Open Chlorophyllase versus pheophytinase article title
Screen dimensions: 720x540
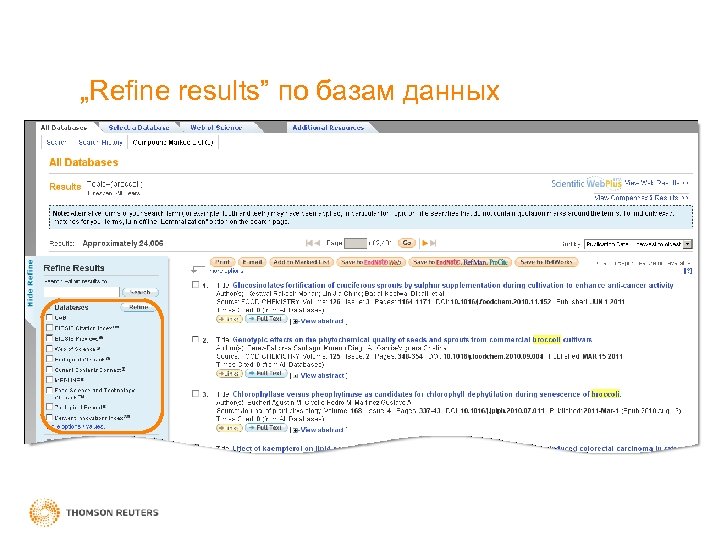pos(427,394)
